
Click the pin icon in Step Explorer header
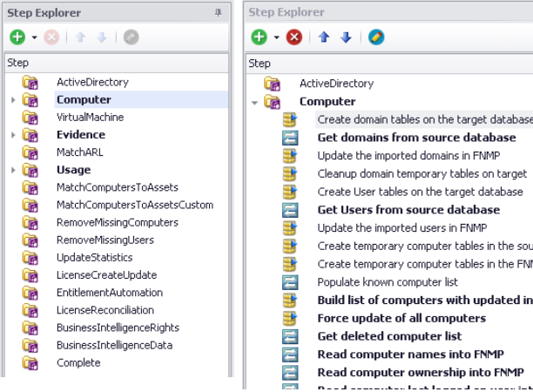coord(217,13)
